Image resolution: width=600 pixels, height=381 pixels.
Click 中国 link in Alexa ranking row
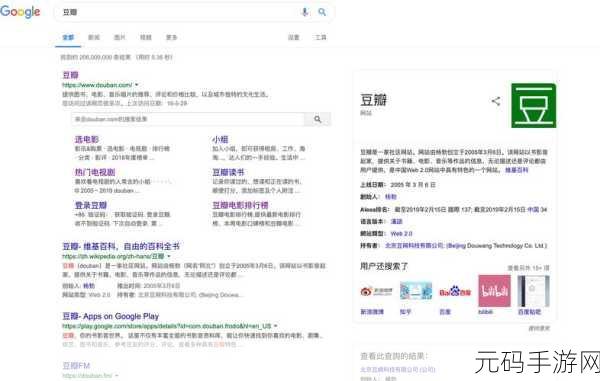(x=533, y=210)
